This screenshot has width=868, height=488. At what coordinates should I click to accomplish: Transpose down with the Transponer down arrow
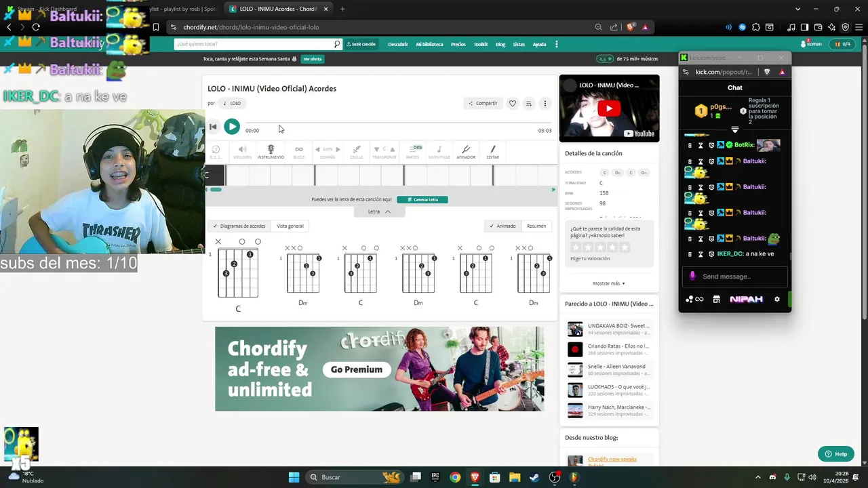376,149
